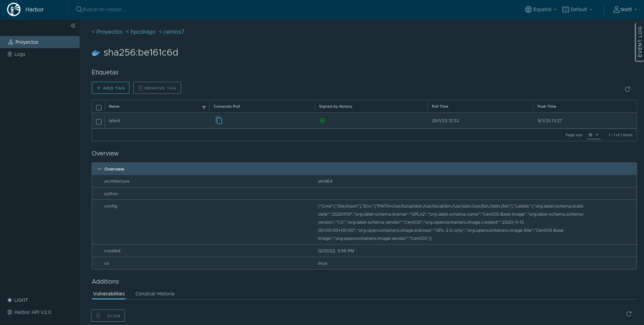
Task: Click the calendar Default icon
Action: point(566,9)
